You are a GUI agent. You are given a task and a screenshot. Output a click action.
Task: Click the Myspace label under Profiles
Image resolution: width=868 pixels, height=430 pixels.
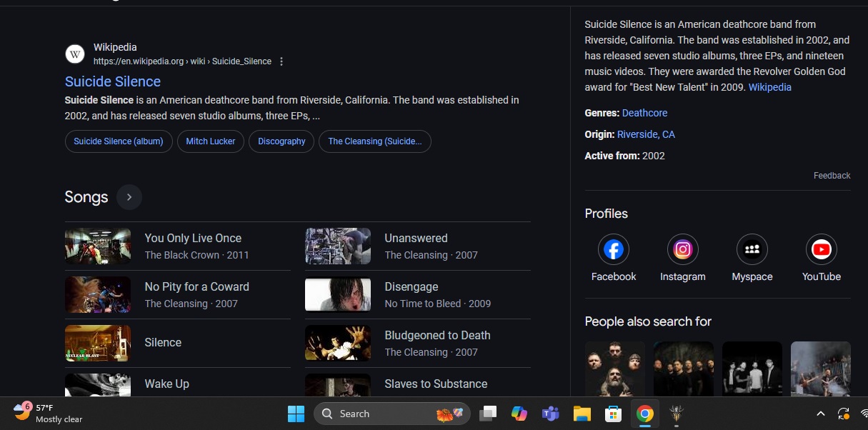[x=752, y=276]
